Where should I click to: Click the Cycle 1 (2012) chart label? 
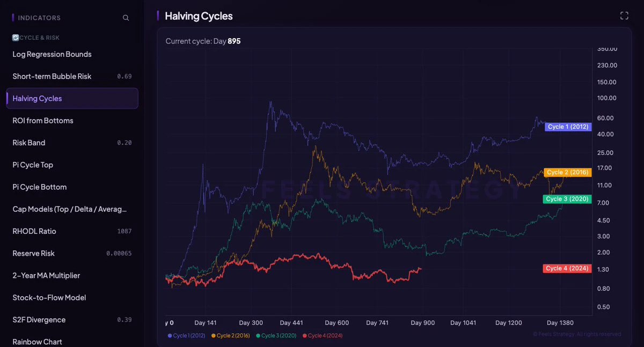point(568,127)
